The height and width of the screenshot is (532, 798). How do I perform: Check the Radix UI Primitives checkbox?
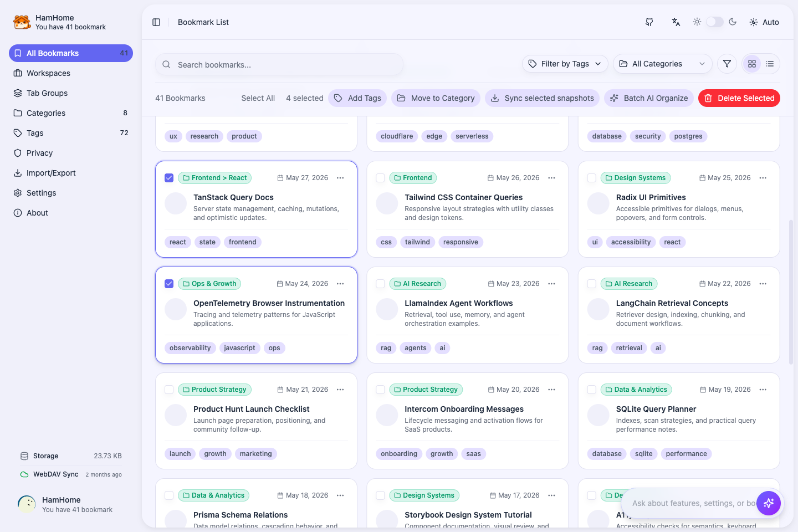pos(592,178)
